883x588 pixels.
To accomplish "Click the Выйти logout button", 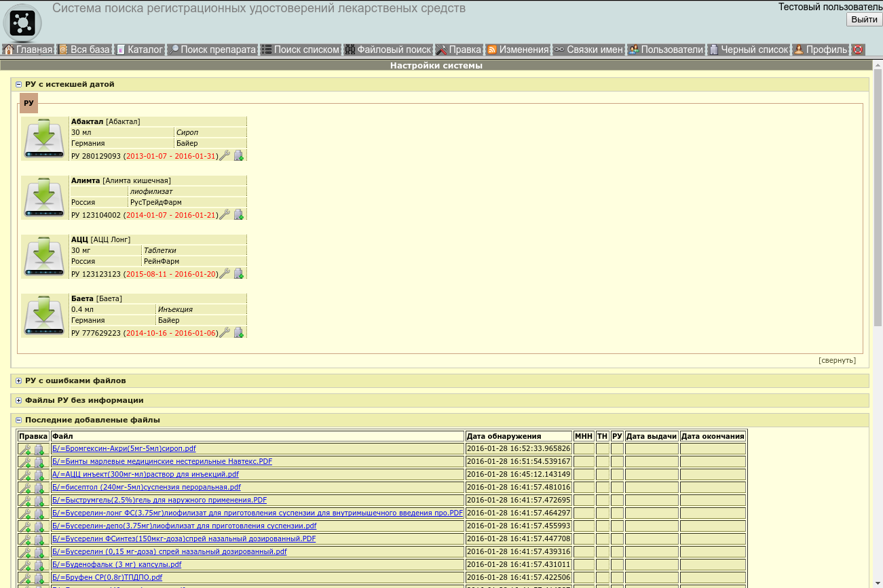I will pyautogui.click(x=864, y=20).
